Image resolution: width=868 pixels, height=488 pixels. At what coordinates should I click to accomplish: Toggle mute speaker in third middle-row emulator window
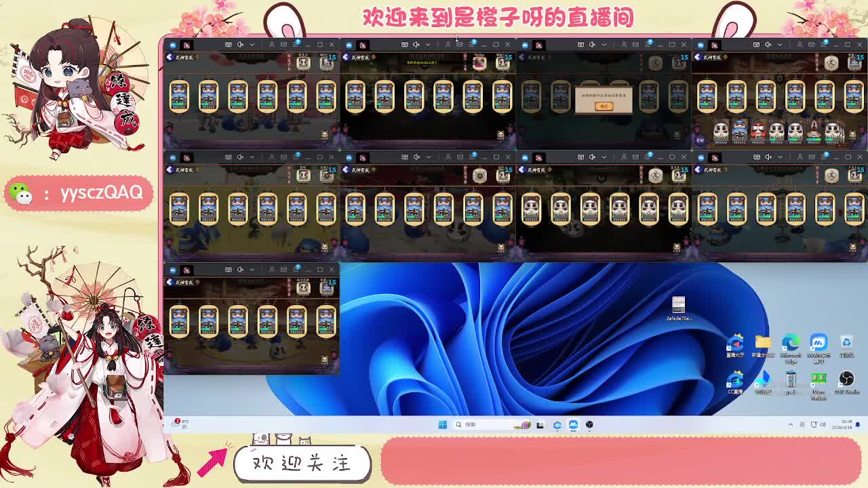(592, 157)
